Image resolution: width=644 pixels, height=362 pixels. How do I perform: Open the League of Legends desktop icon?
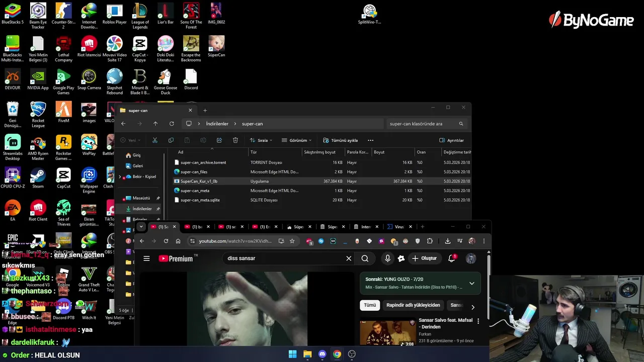point(140,16)
